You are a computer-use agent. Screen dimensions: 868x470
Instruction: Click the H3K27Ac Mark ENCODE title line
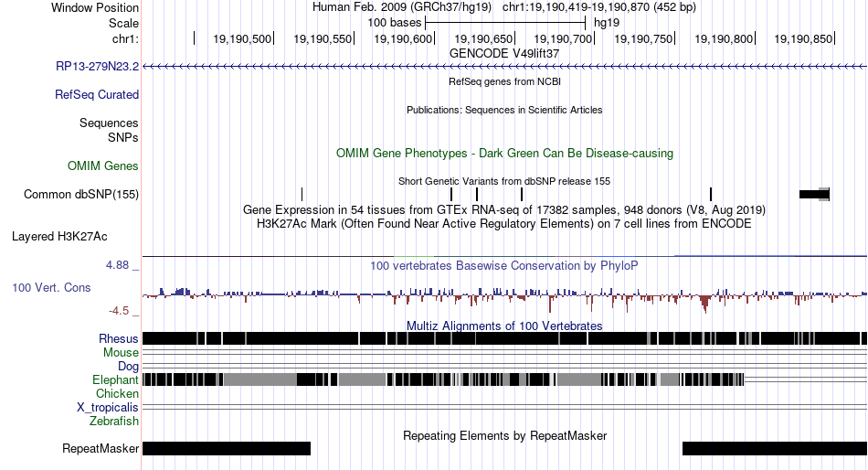[504, 224]
